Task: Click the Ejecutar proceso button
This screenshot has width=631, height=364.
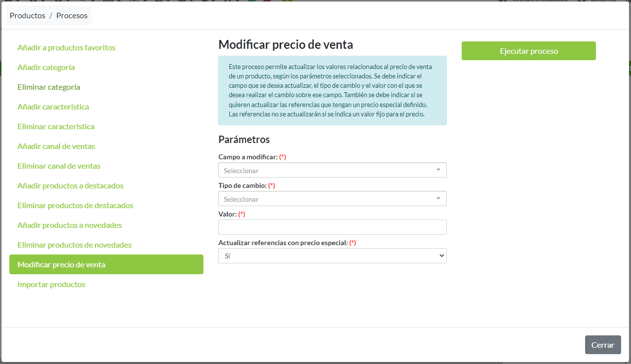Action: click(x=528, y=50)
